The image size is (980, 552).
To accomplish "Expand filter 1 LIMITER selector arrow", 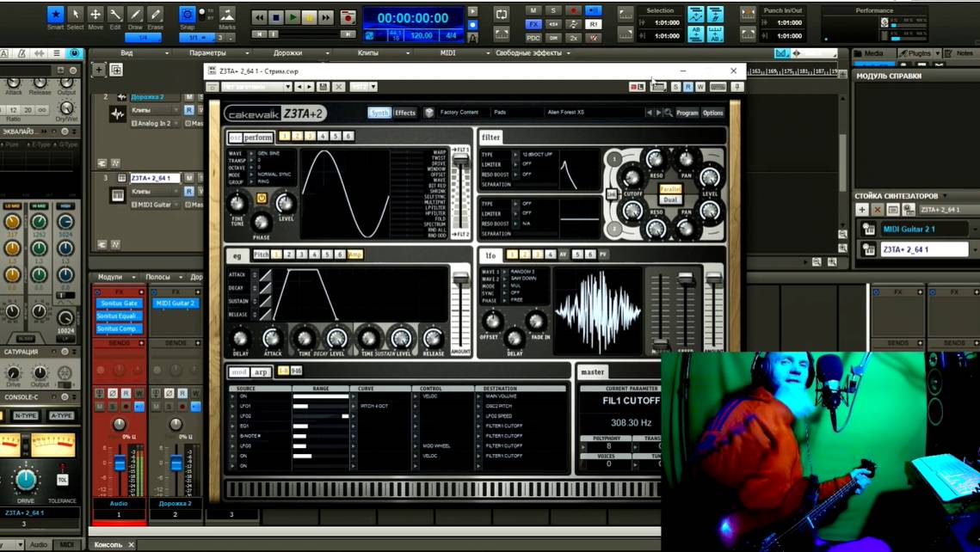I will point(516,164).
